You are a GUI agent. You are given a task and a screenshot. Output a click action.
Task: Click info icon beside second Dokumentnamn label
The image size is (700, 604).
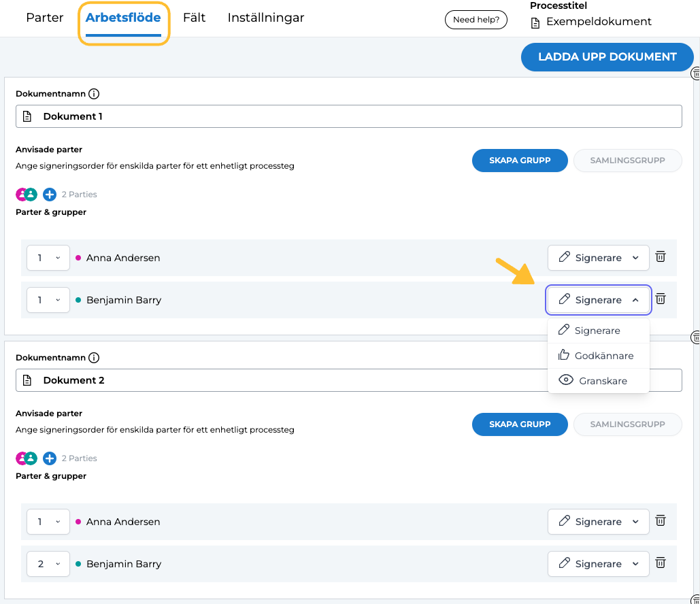coord(94,358)
